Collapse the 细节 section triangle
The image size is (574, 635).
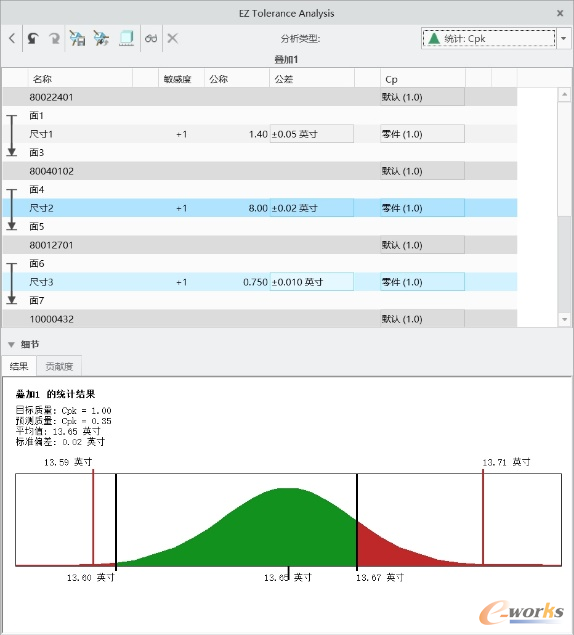click(11, 345)
